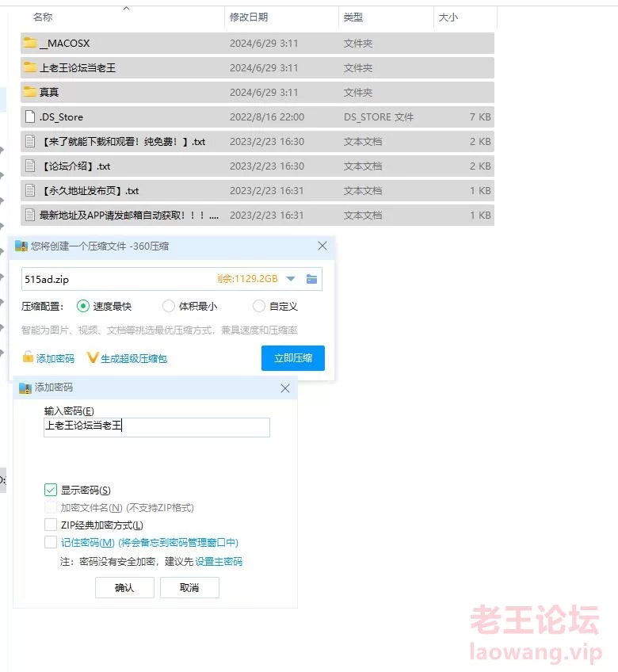Close the 添加密码 dialog
Screen dimensions: 618x672
[x=285, y=388]
